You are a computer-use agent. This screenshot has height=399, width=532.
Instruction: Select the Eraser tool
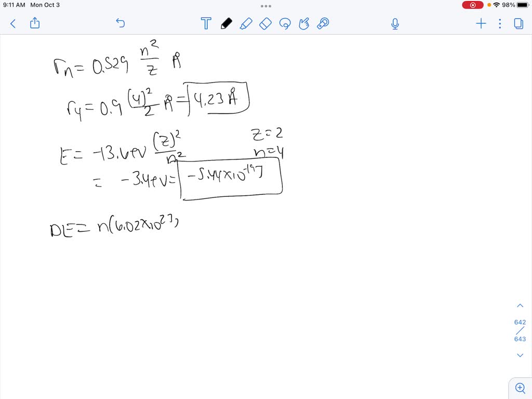tap(265, 23)
